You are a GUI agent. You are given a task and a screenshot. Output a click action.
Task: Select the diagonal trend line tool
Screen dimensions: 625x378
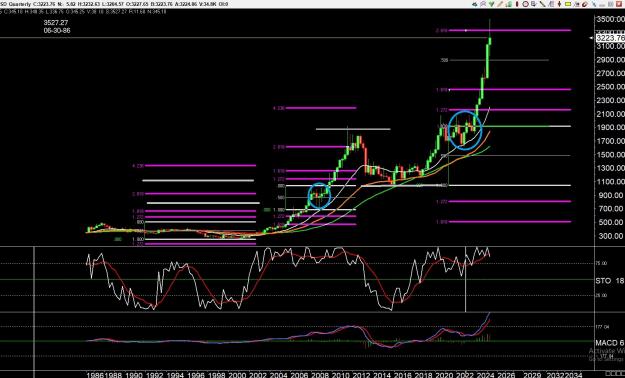[542, 4]
